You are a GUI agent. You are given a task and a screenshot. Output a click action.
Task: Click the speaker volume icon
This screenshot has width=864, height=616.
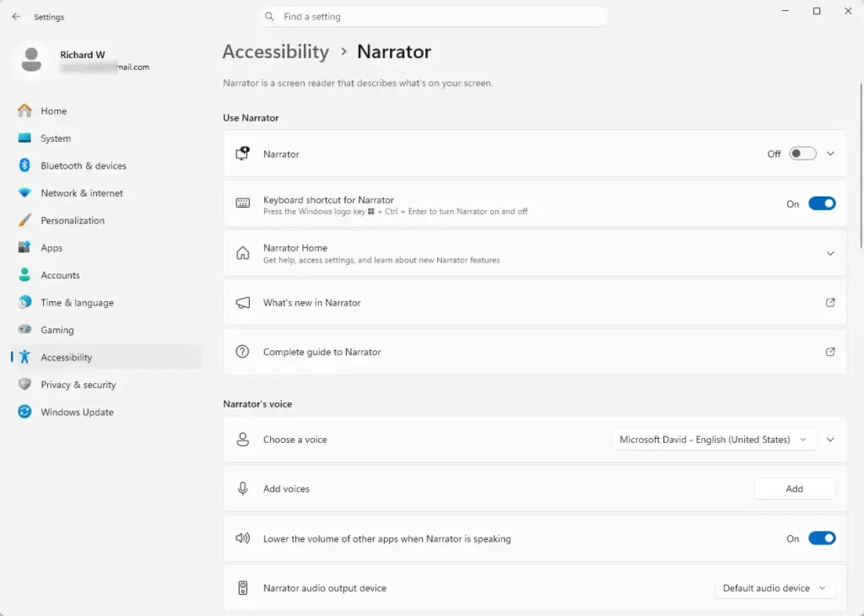242,538
